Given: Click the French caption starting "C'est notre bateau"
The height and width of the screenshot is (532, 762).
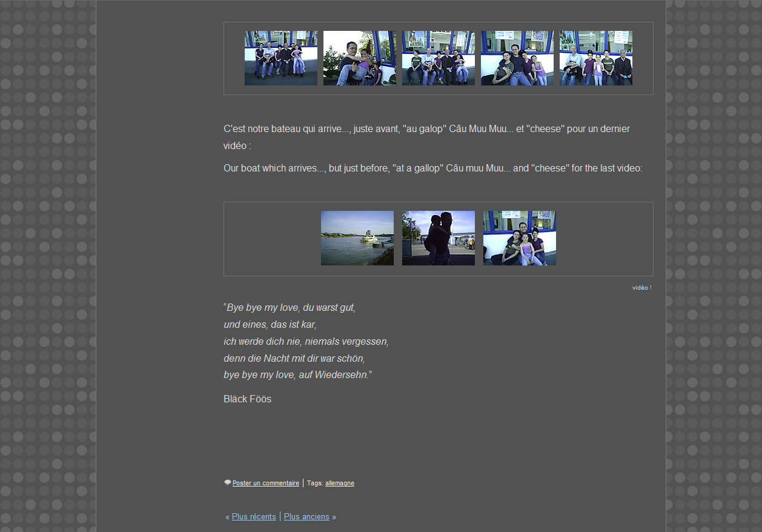Looking at the screenshot, I should [426, 129].
